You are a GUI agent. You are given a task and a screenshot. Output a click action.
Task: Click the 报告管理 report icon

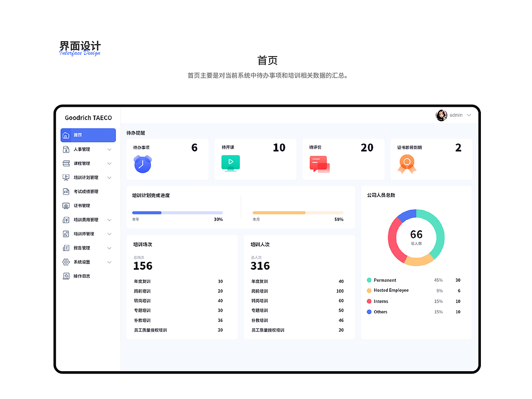[66, 249]
